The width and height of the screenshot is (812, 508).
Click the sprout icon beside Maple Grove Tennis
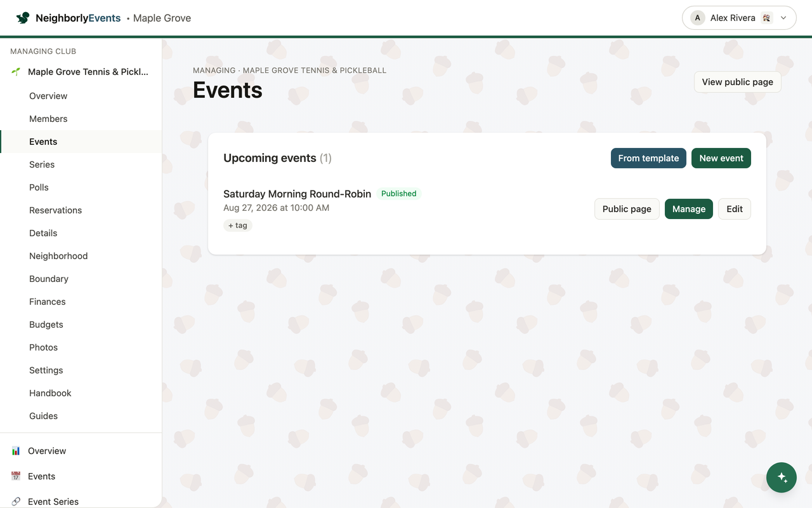click(x=16, y=72)
